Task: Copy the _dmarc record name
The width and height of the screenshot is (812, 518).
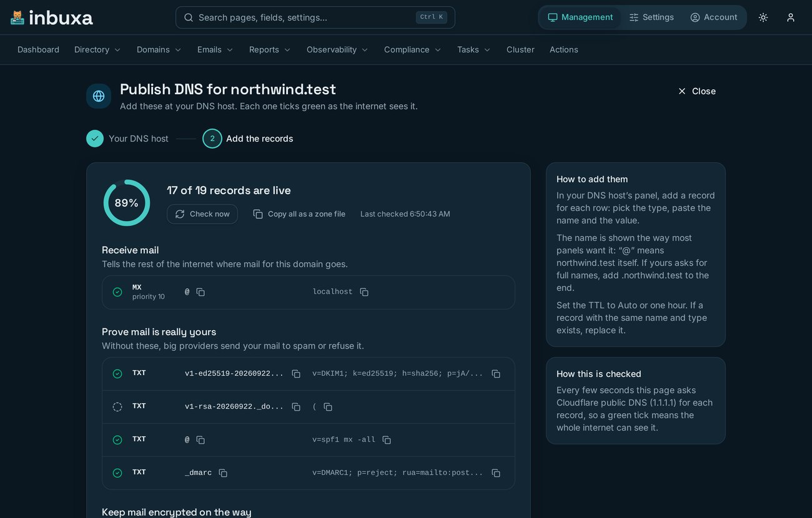Action: [x=223, y=473]
